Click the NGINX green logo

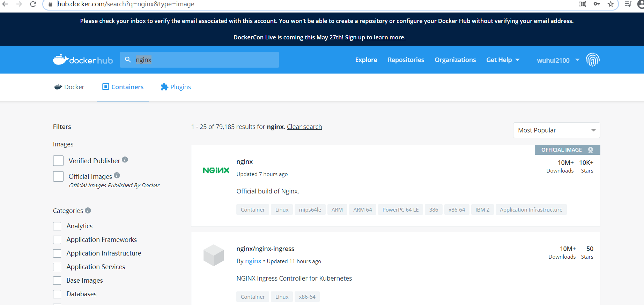click(x=216, y=170)
